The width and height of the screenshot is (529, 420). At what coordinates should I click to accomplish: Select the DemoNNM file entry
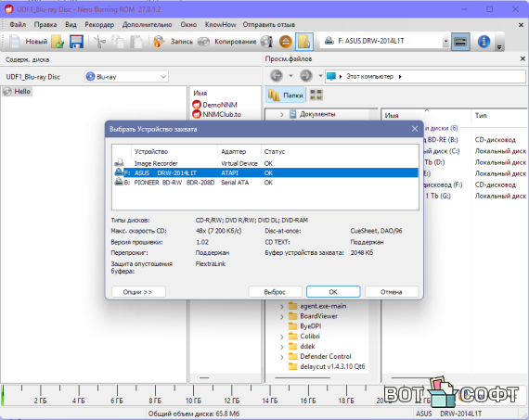215,105
